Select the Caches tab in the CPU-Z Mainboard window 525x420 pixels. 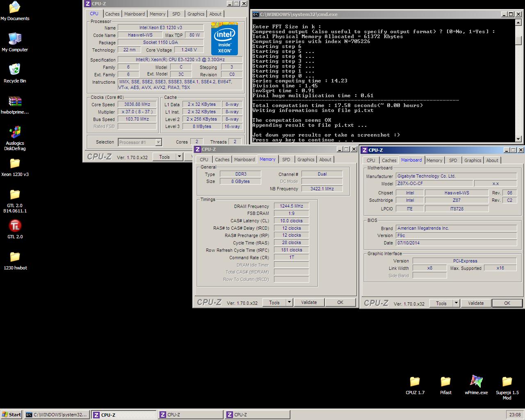(389, 160)
